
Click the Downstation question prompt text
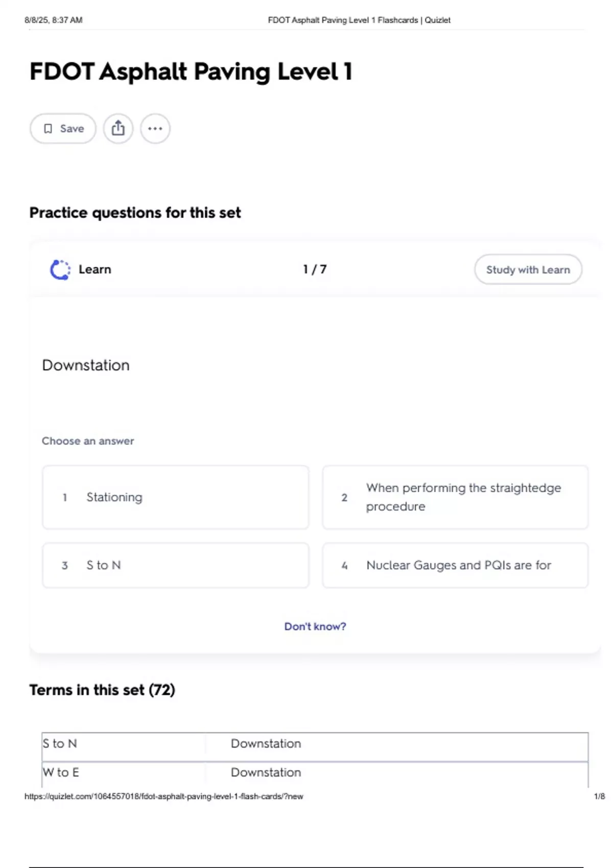[86, 365]
